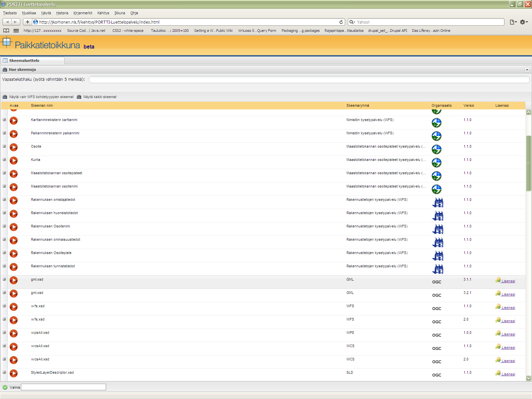Click play icon for Rakennuksen Osoitepiste
532x399 pixels.
coord(14,253)
